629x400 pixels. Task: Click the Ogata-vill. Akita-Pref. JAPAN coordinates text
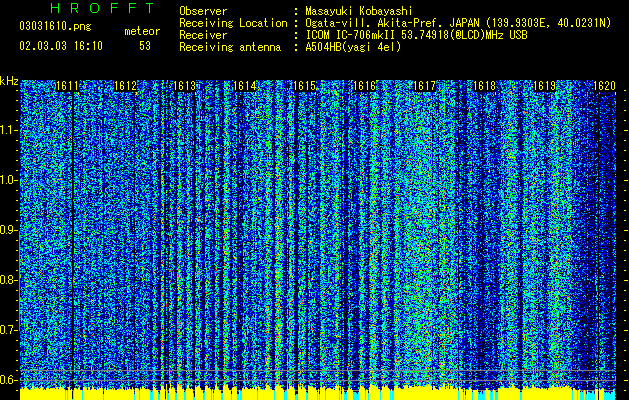[458, 23]
